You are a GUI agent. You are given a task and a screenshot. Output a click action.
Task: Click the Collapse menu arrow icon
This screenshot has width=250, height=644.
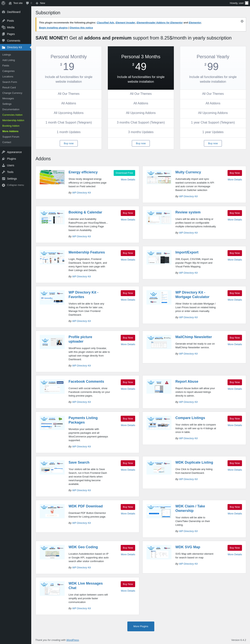pyautogui.click(x=4, y=185)
